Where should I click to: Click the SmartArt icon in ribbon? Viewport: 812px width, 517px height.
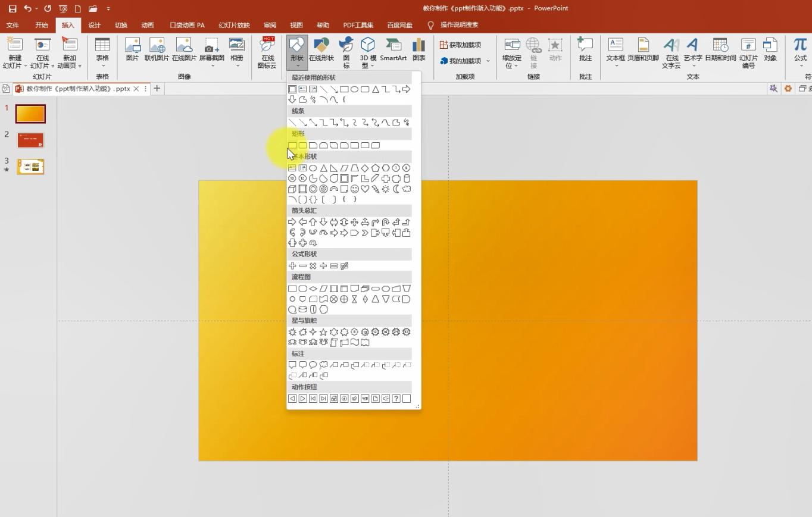click(393, 49)
